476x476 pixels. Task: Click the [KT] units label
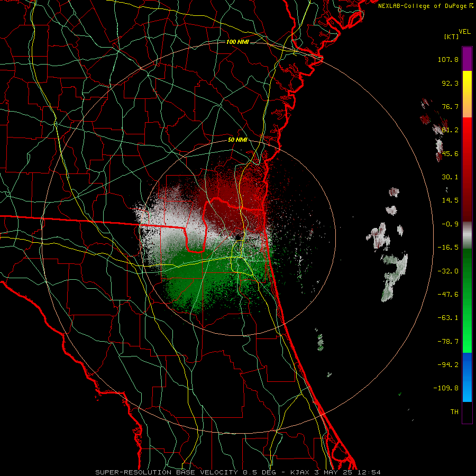pos(451,36)
